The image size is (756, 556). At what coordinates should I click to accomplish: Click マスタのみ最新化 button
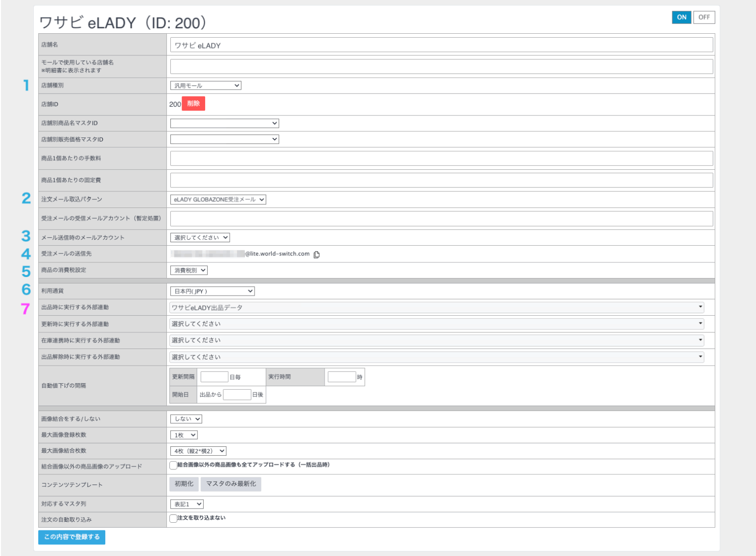coord(231,484)
